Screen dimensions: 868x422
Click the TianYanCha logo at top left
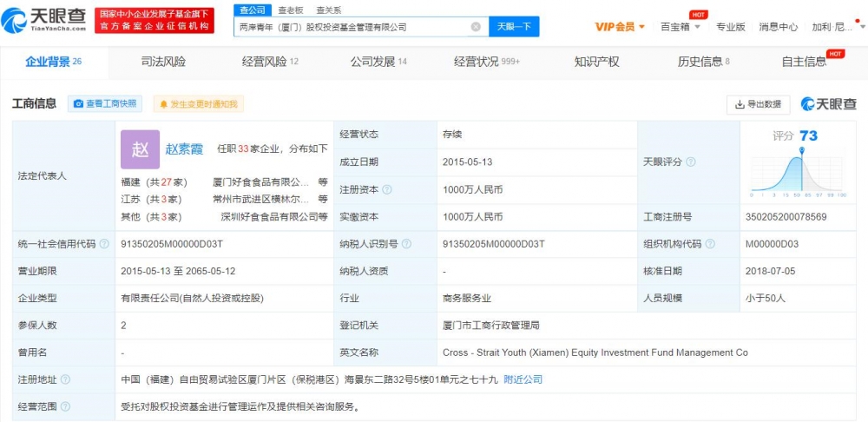[43, 20]
